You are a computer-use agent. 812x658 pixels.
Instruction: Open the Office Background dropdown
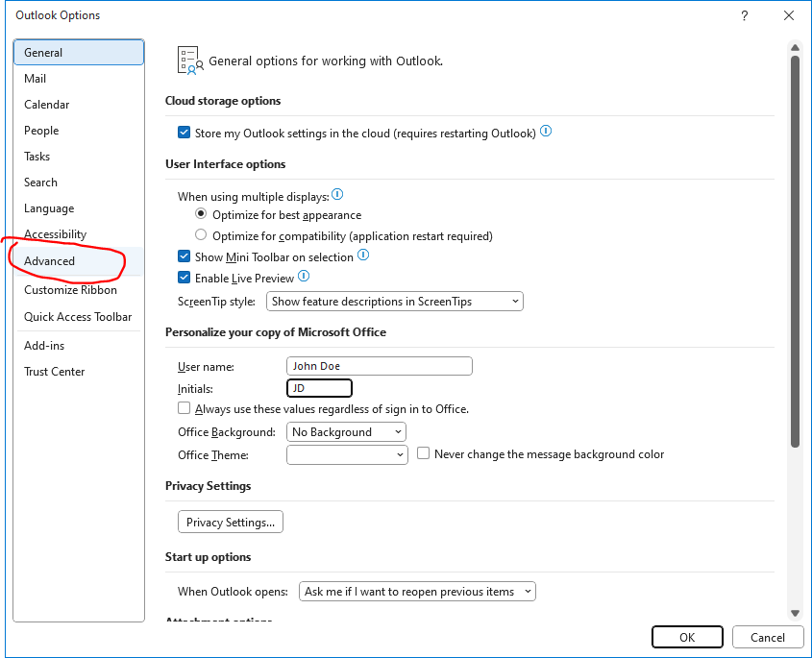[x=346, y=431]
